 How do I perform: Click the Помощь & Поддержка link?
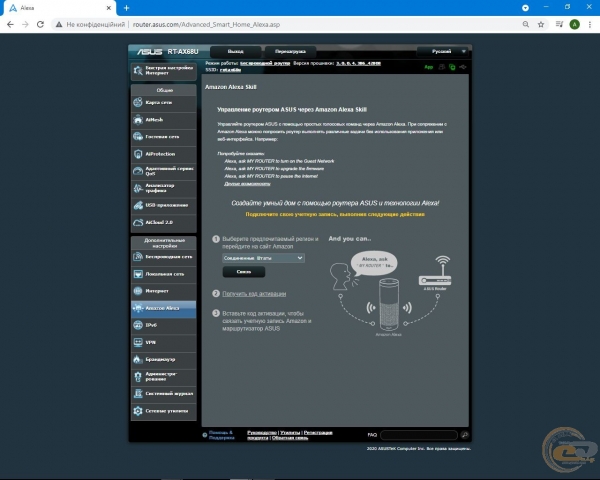pyautogui.click(x=222, y=435)
